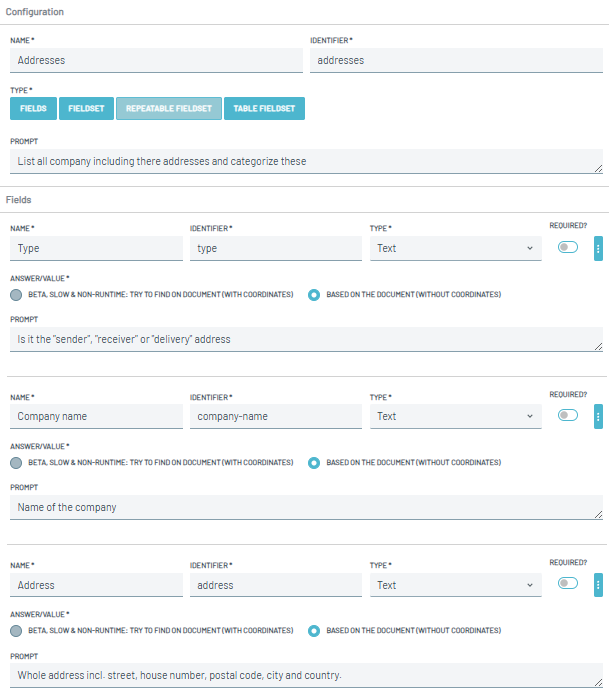Open the three-dot menu for the Type field
This screenshot has width=609, height=697.
tap(598, 248)
